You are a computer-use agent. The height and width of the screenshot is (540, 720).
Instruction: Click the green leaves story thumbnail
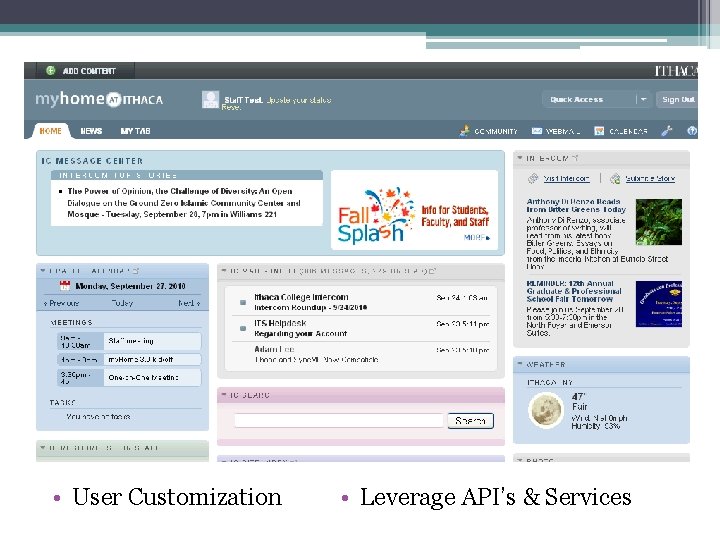(658, 222)
